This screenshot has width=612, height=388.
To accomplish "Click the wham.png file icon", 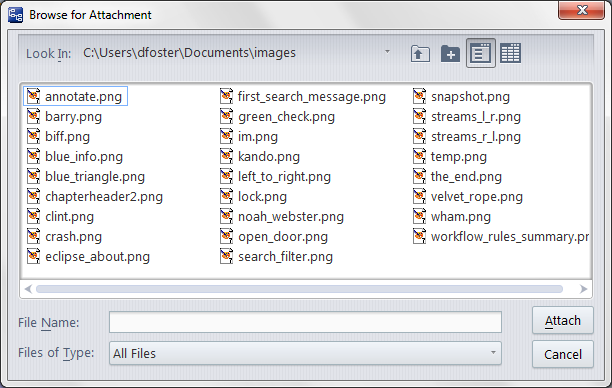I will tap(420, 216).
